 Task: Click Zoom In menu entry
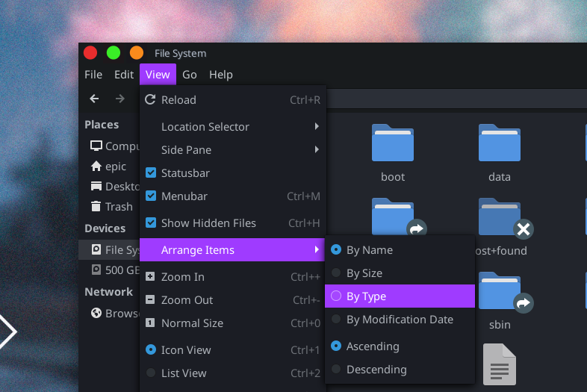[x=233, y=277]
